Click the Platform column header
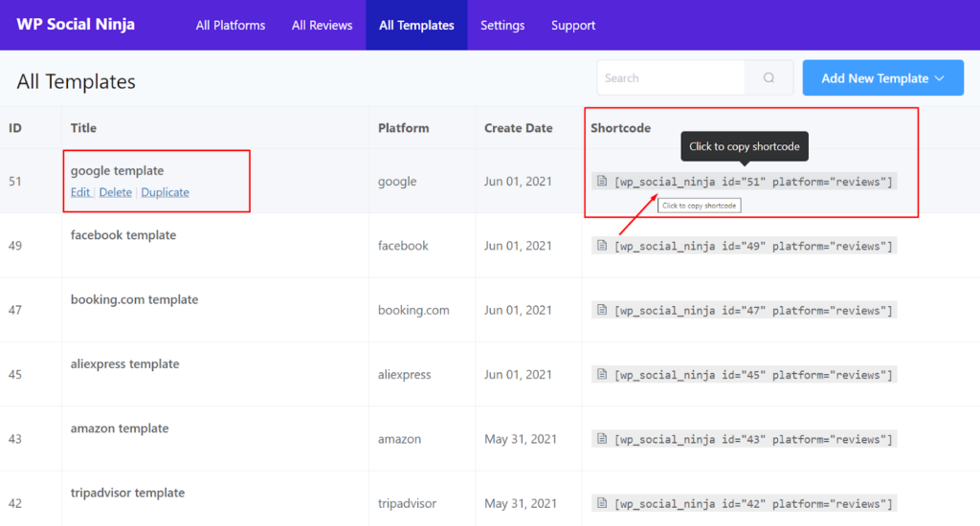Screen dimensions: 980x526 [x=404, y=128]
